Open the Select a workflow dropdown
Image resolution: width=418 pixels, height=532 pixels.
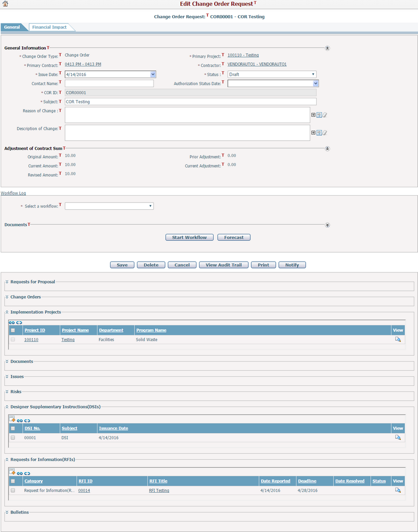109,206
